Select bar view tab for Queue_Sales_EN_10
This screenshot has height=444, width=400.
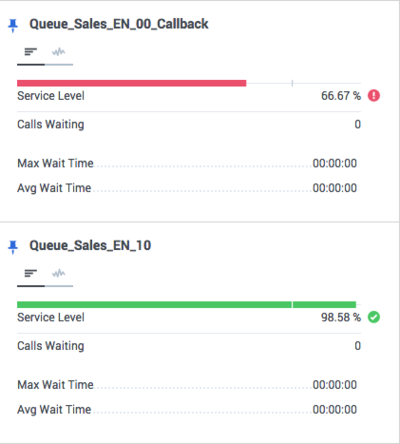pos(31,274)
